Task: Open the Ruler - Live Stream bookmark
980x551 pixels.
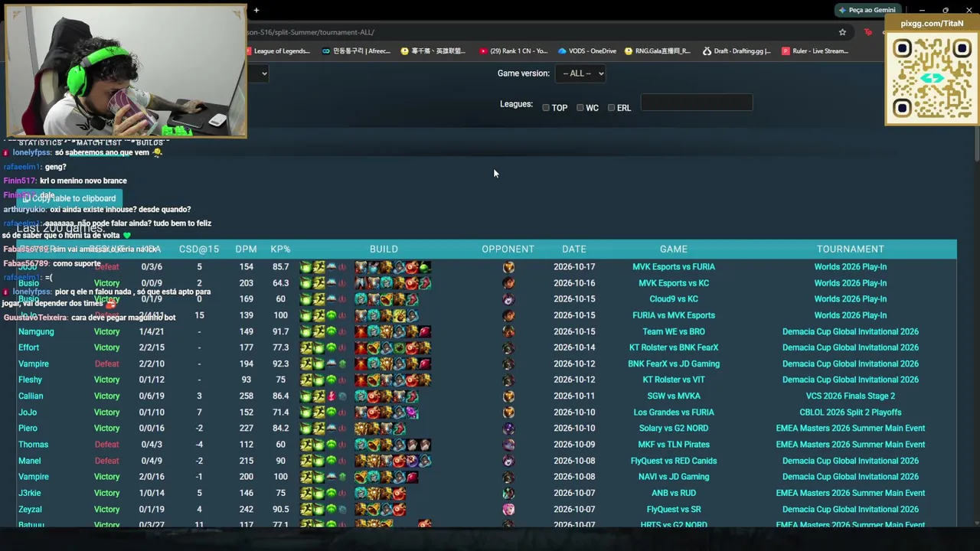Action: click(x=815, y=51)
